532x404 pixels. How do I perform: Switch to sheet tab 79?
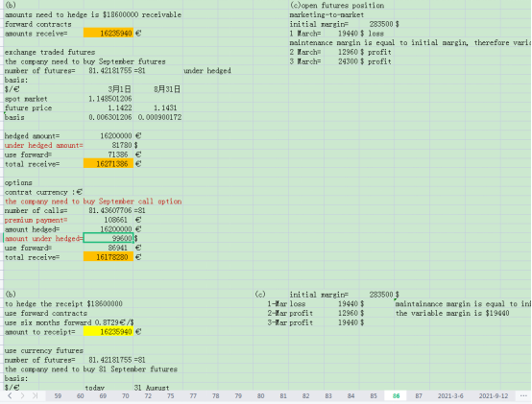(x=238, y=396)
